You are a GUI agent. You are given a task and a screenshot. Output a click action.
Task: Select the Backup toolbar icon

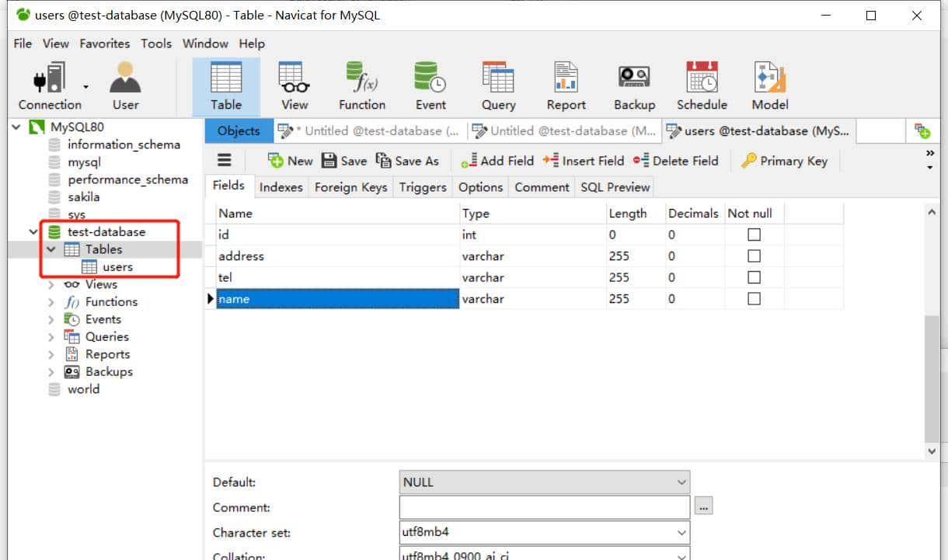coord(634,86)
